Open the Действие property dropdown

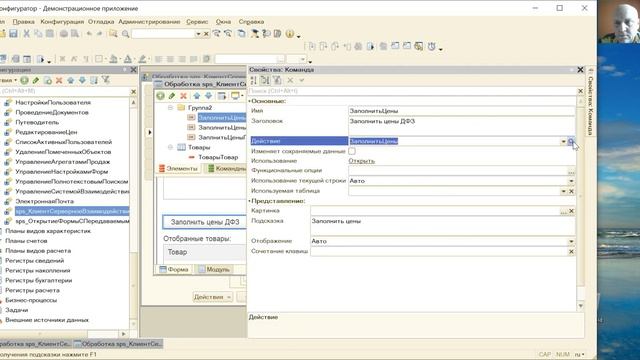[x=563, y=141]
